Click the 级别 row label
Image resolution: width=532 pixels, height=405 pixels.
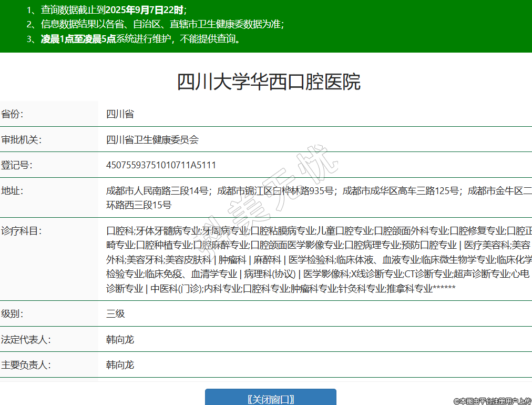(x=12, y=314)
